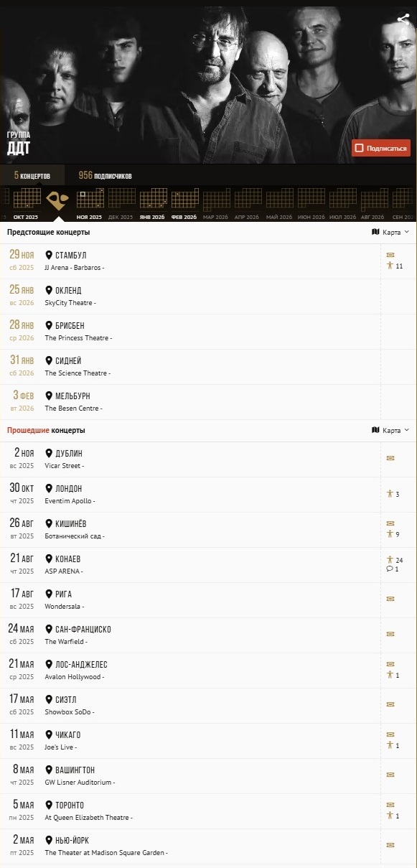The height and width of the screenshot is (868, 417).
Task: Click the attendees icon on the Лондон row
Action: 390,494
